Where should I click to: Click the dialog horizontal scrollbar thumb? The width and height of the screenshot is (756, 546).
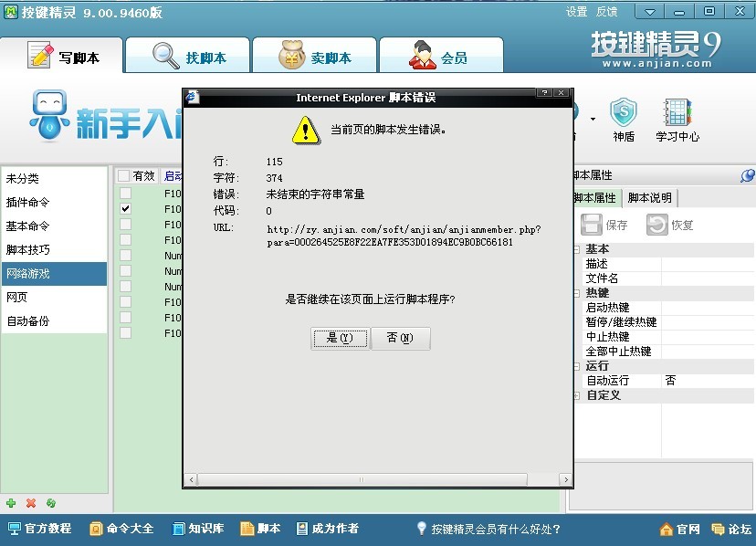362,479
